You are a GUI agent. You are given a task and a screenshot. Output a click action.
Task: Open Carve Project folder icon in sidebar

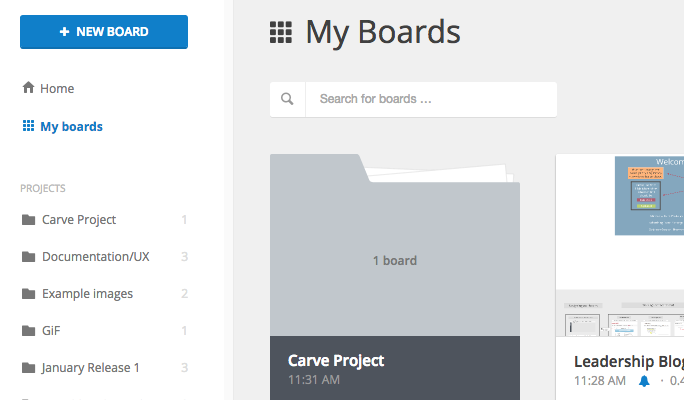pyautogui.click(x=28, y=219)
